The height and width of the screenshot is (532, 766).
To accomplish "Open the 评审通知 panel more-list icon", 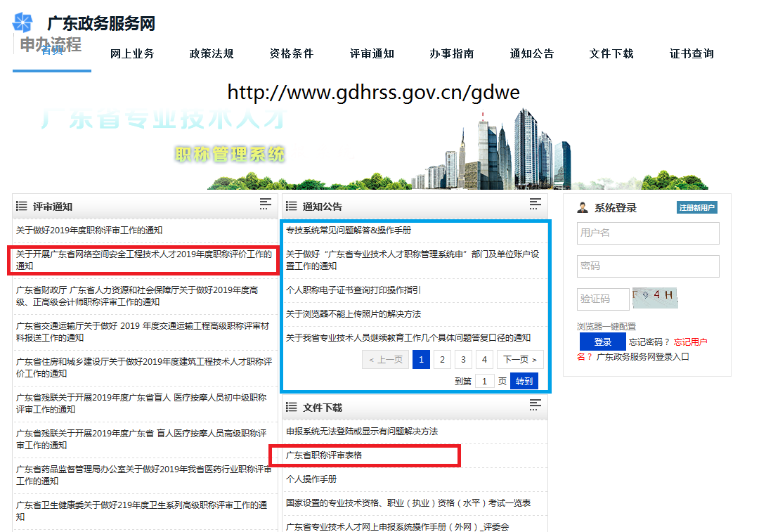I will (x=265, y=205).
